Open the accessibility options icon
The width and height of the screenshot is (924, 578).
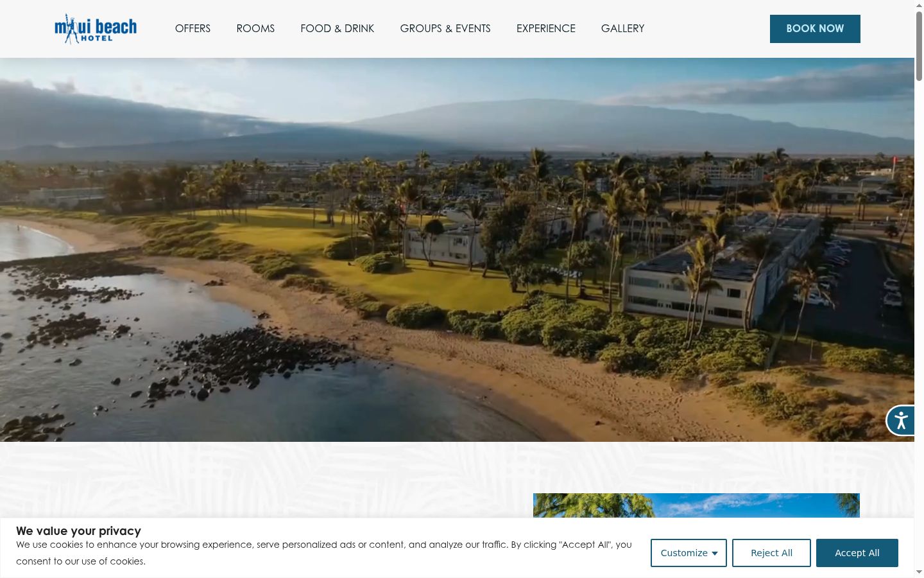point(901,421)
